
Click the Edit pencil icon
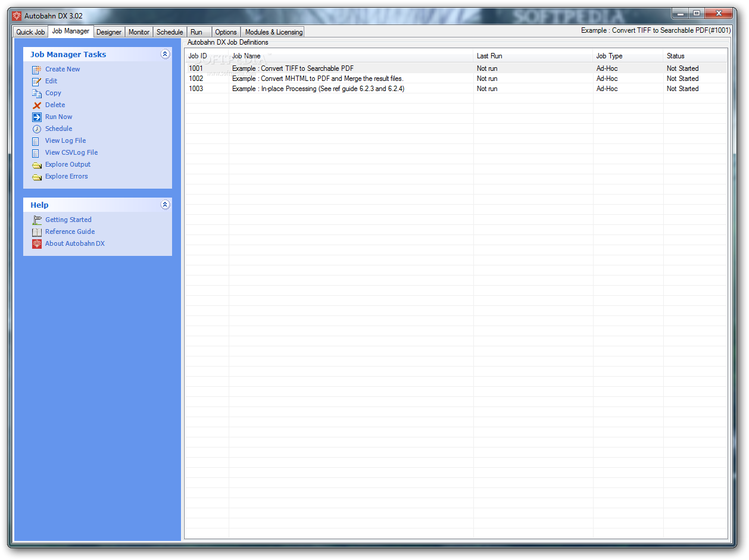37,82
